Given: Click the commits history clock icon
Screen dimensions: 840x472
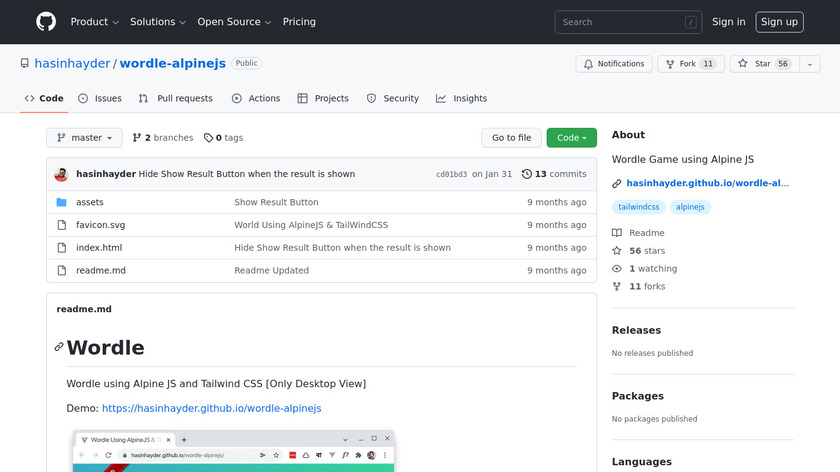Looking at the screenshot, I should click(527, 174).
